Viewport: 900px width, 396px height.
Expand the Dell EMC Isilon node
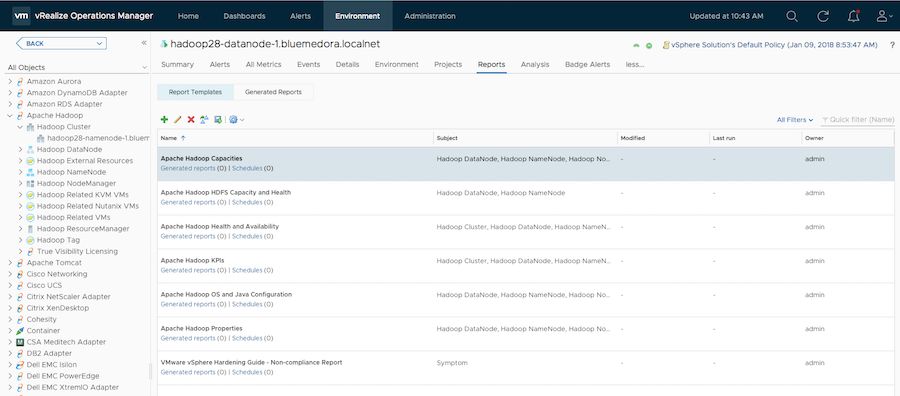10,364
